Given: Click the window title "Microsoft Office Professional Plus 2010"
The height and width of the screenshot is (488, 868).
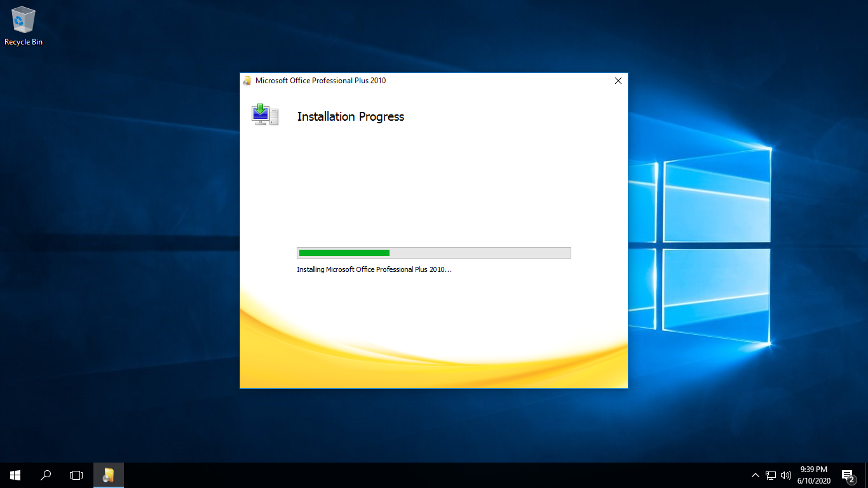Looking at the screenshot, I should (320, 81).
